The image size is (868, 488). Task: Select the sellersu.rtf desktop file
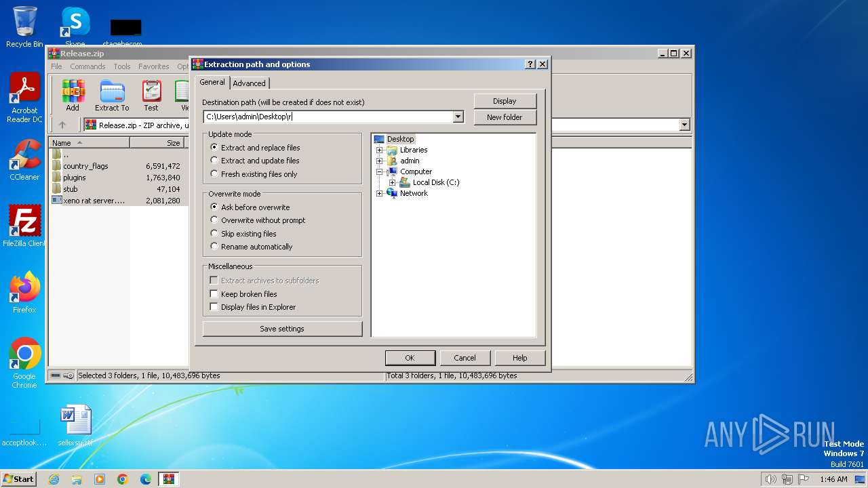(x=75, y=426)
